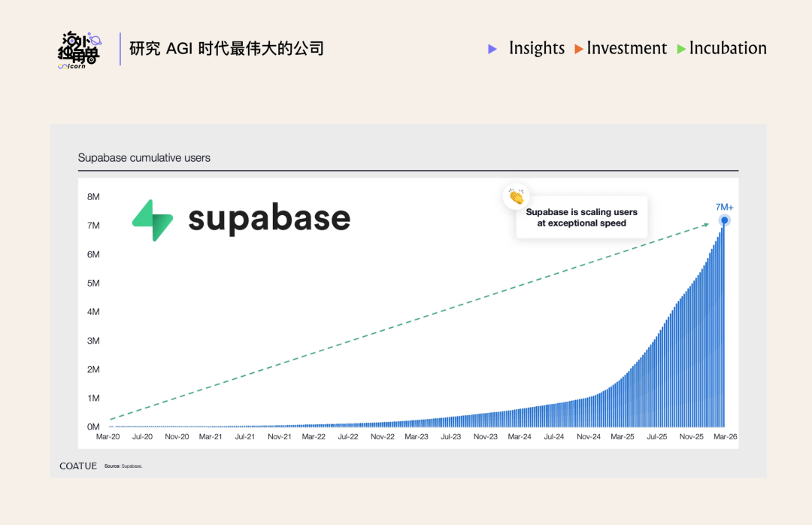Screen dimensions: 812x525
Task: Click the 8M y-axis label
Action: (x=93, y=197)
